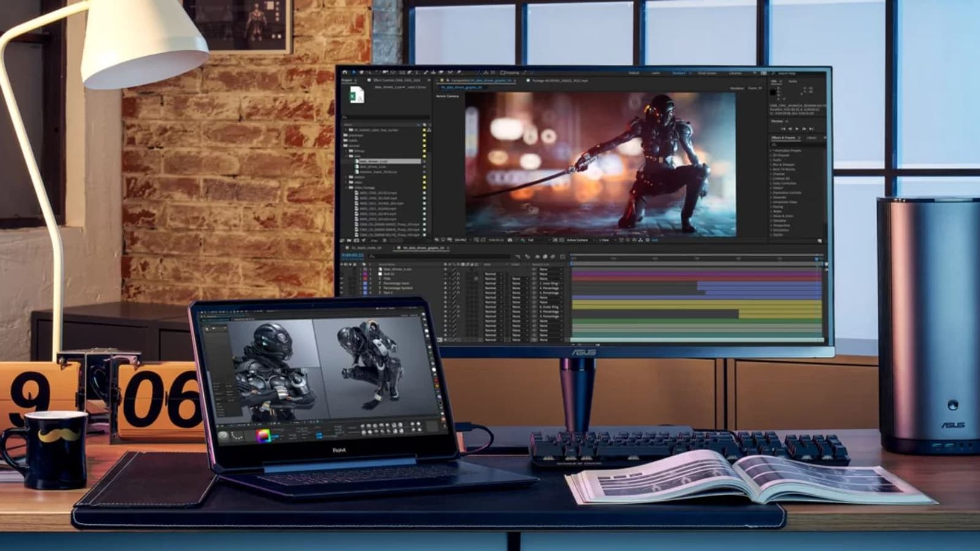Screen dimensions: 980x551
Task: Click the yellow label of first Project folder
Action: [x=424, y=130]
